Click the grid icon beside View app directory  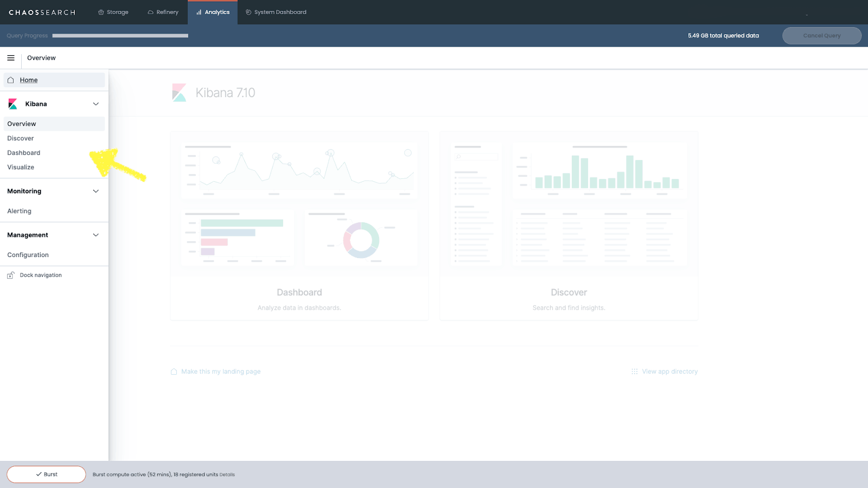click(x=634, y=371)
